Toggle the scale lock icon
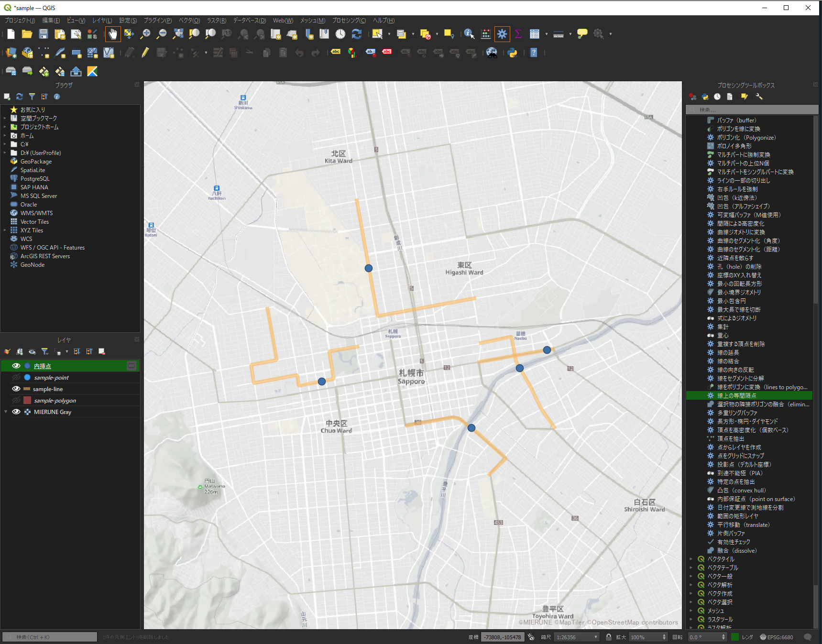This screenshot has height=644, width=822. pos(608,637)
